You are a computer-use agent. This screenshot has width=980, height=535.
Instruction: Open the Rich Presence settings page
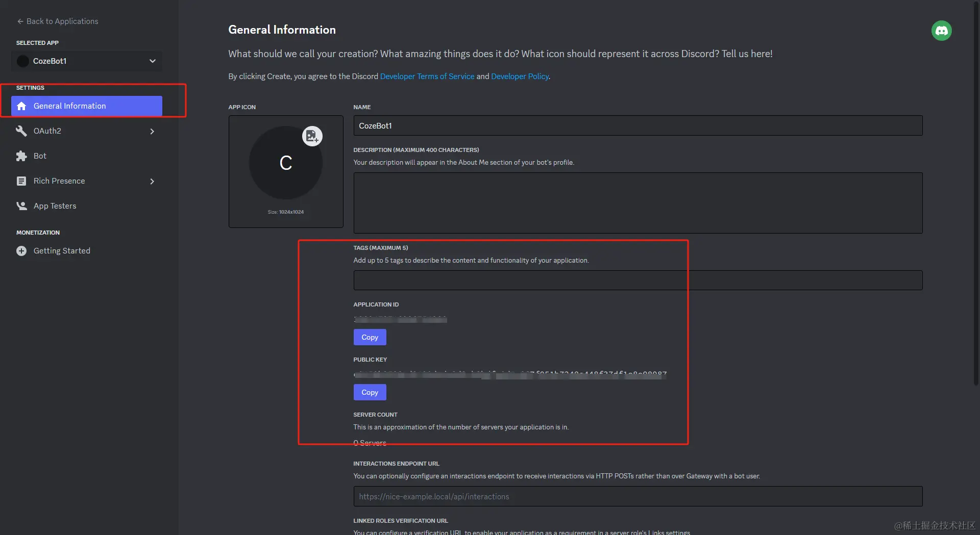pyautogui.click(x=87, y=181)
